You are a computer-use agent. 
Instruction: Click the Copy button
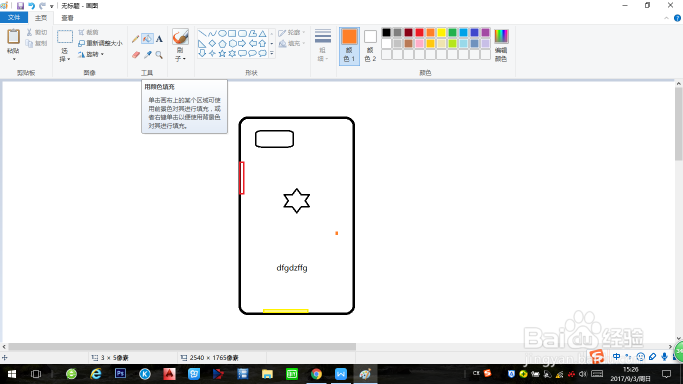37,43
